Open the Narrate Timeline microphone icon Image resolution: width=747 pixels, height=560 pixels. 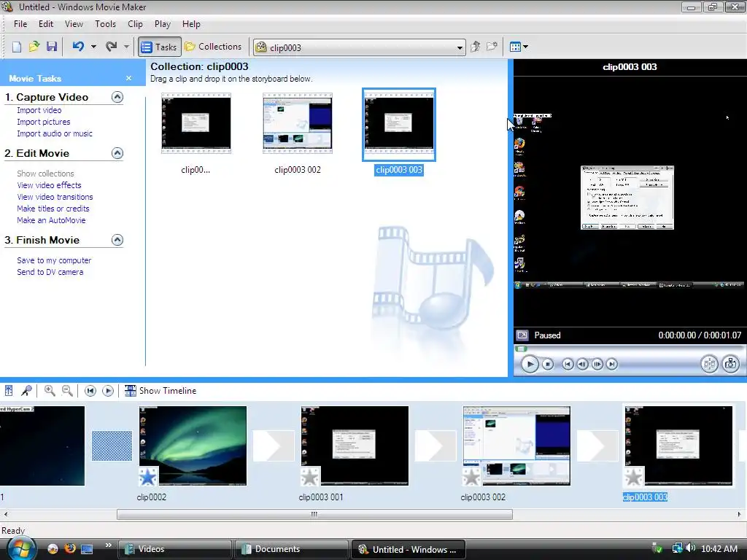coord(27,391)
